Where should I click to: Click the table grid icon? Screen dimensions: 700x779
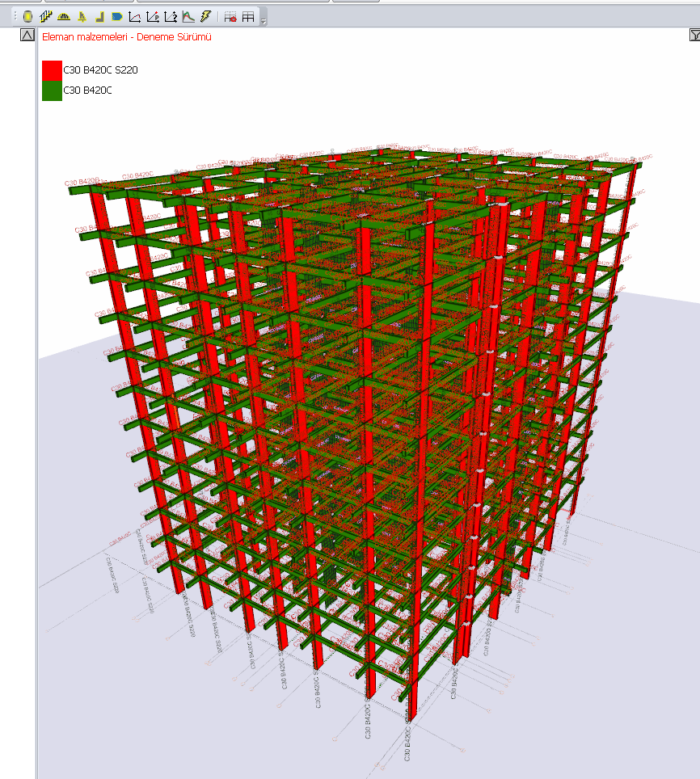click(248, 17)
